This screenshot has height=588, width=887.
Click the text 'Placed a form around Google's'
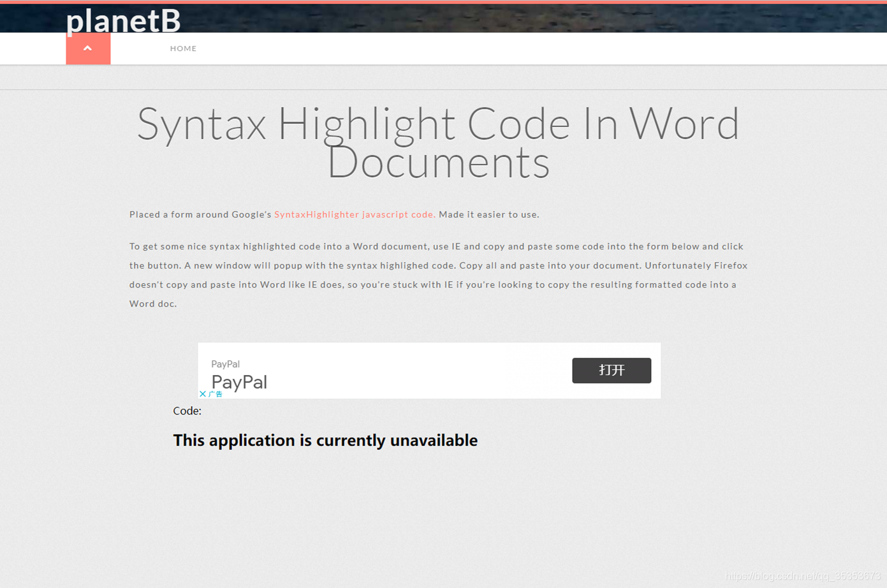pos(200,214)
